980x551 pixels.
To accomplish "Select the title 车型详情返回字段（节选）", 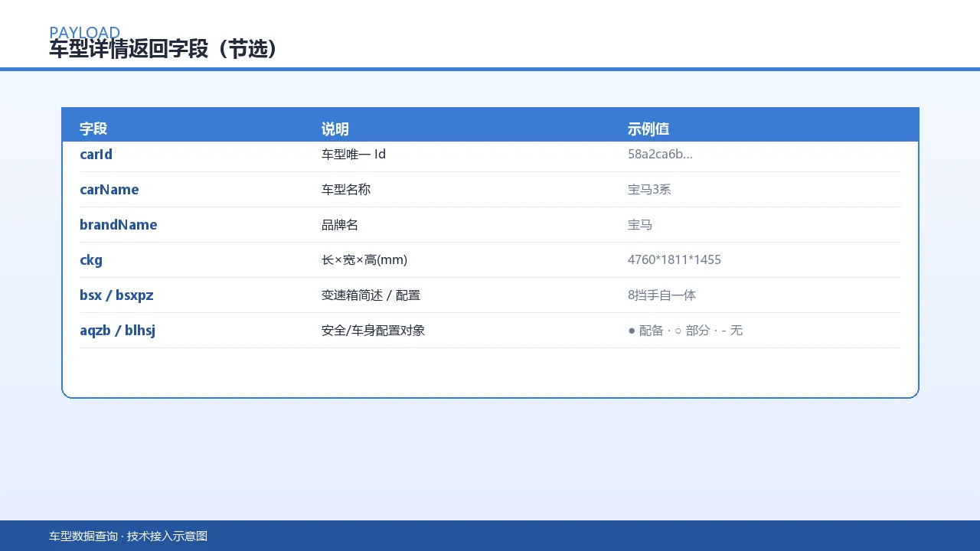I will [163, 49].
